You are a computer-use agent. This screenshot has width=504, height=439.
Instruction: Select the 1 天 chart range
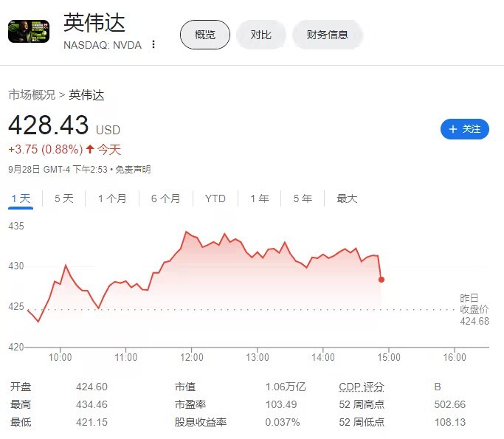pyautogui.click(x=21, y=198)
